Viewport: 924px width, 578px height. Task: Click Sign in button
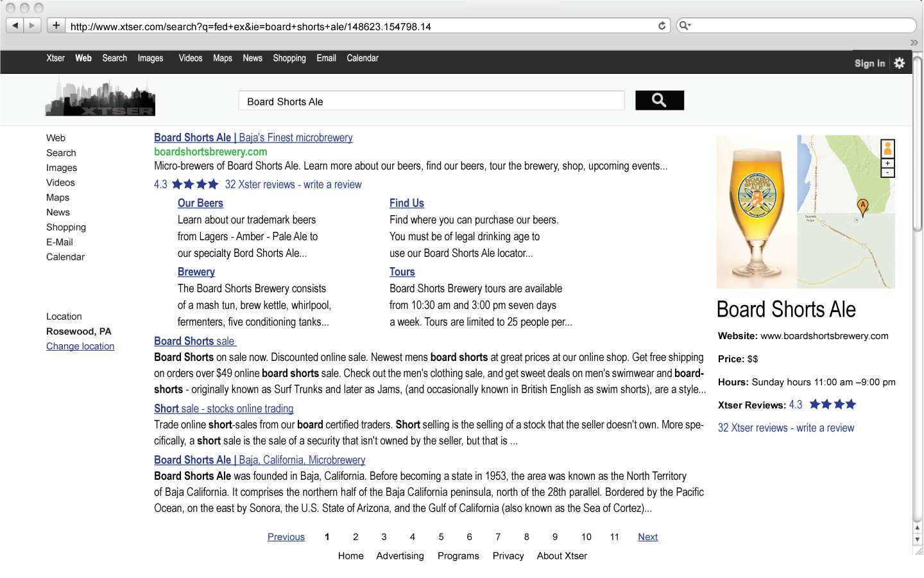click(869, 63)
